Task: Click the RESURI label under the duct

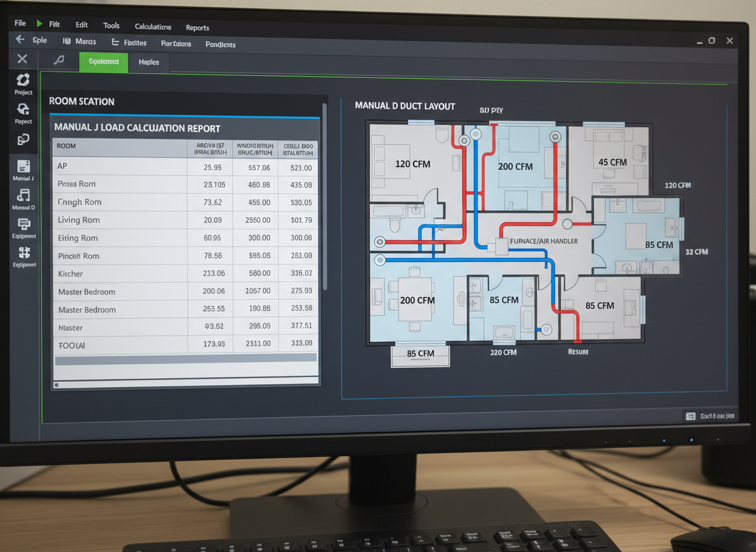Action: [x=578, y=352]
